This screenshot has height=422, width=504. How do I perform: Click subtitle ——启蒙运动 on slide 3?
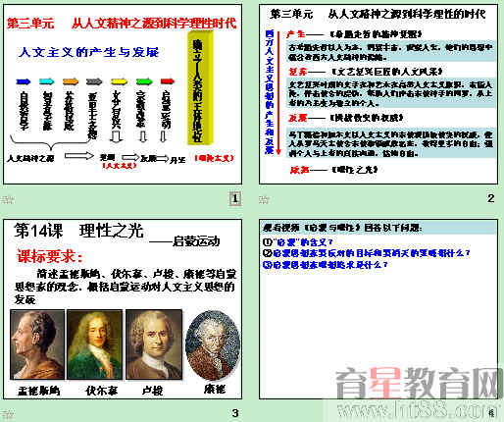coord(184,241)
